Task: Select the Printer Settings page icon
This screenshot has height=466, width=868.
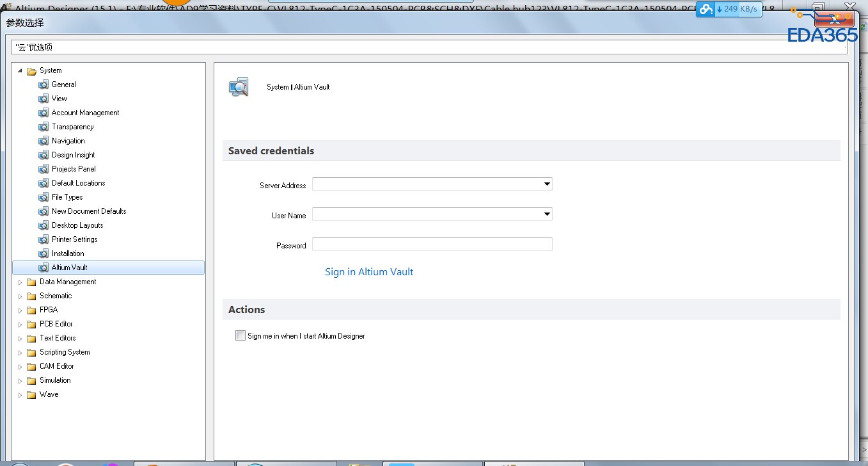Action: point(43,239)
